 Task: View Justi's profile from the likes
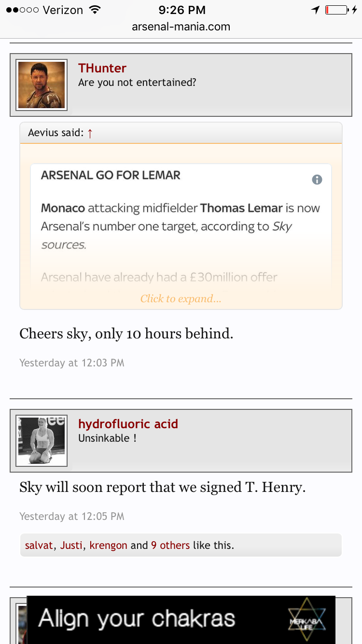71,546
